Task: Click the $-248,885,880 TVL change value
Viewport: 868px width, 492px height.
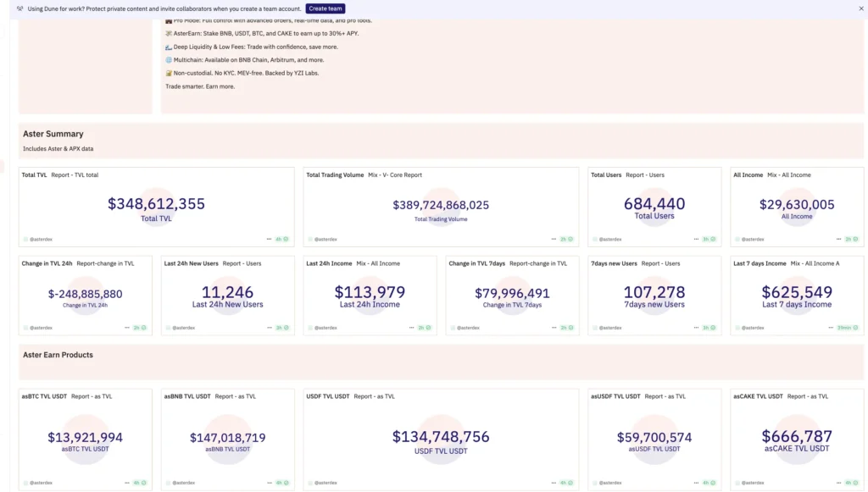Action: click(86, 294)
